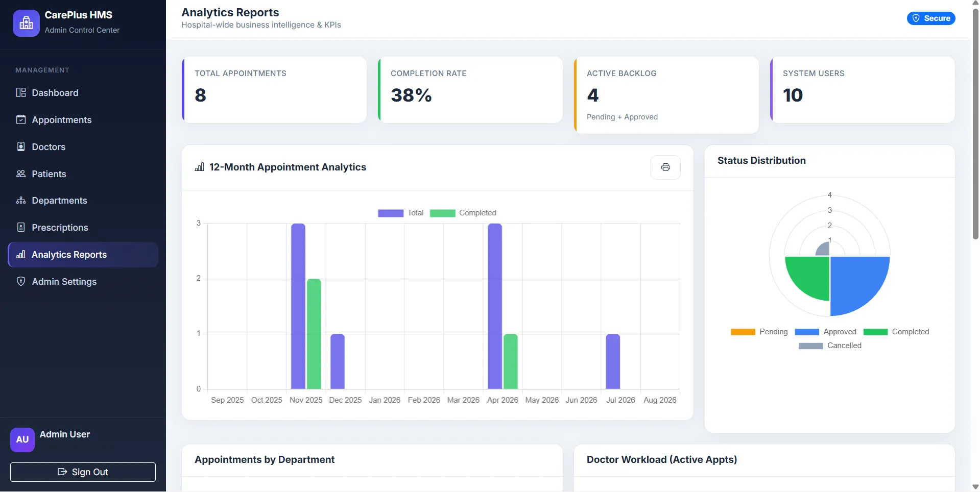Click the 'Doctor Workload (Active Appts)' heading

pyautogui.click(x=662, y=459)
